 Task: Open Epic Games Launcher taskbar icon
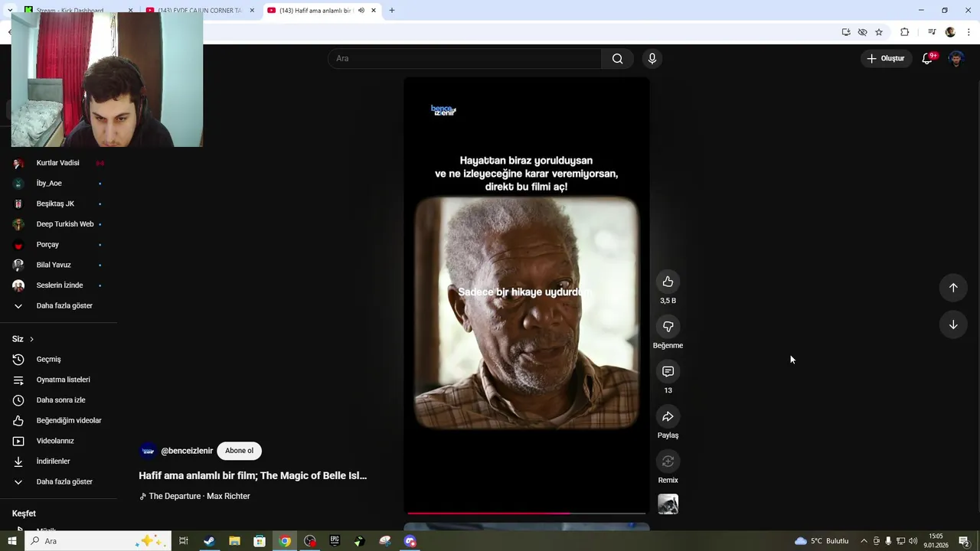(335, 541)
